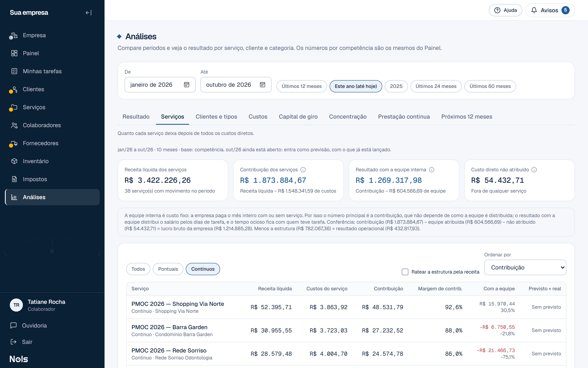Show info for Custo direto não atribuído

534,170
